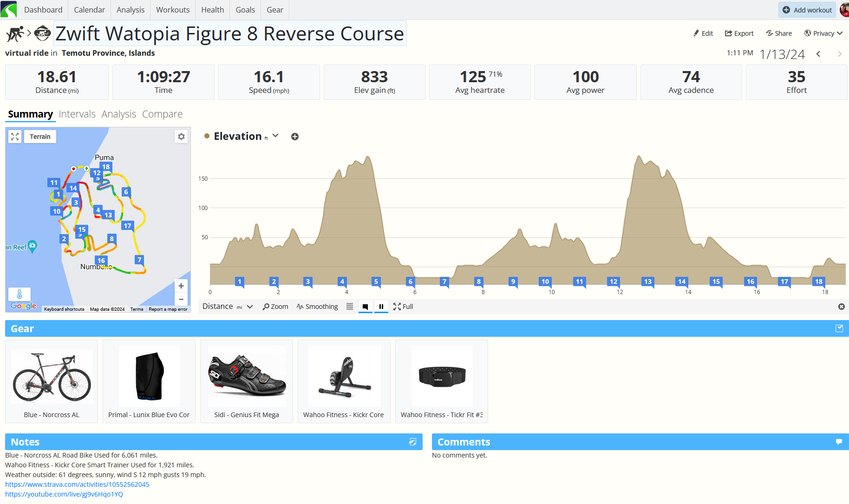The image size is (849, 504).
Task: Add a comment via Comments icon
Action: (839, 442)
